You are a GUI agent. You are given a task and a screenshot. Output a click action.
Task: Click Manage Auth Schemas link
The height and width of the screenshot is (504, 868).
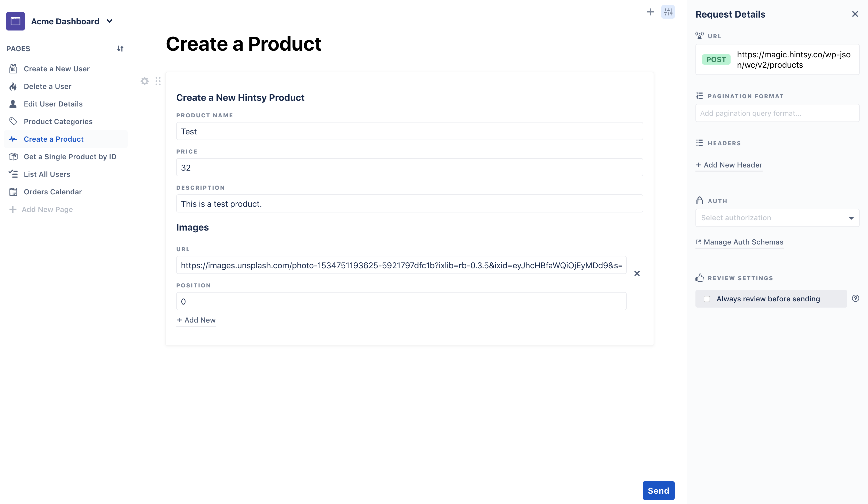(743, 242)
